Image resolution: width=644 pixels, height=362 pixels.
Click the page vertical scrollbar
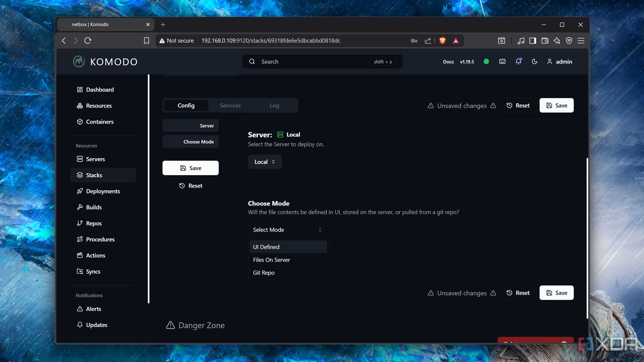(587, 238)
